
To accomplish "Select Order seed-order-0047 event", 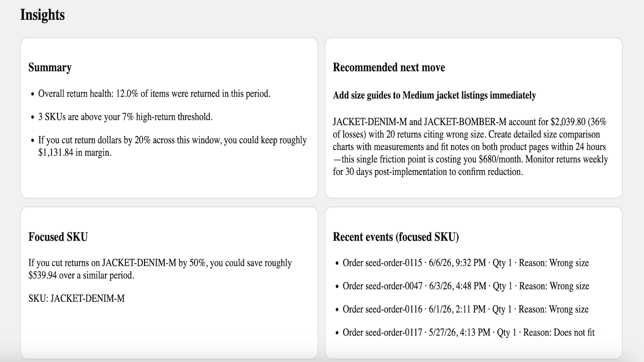I will 466,286.
